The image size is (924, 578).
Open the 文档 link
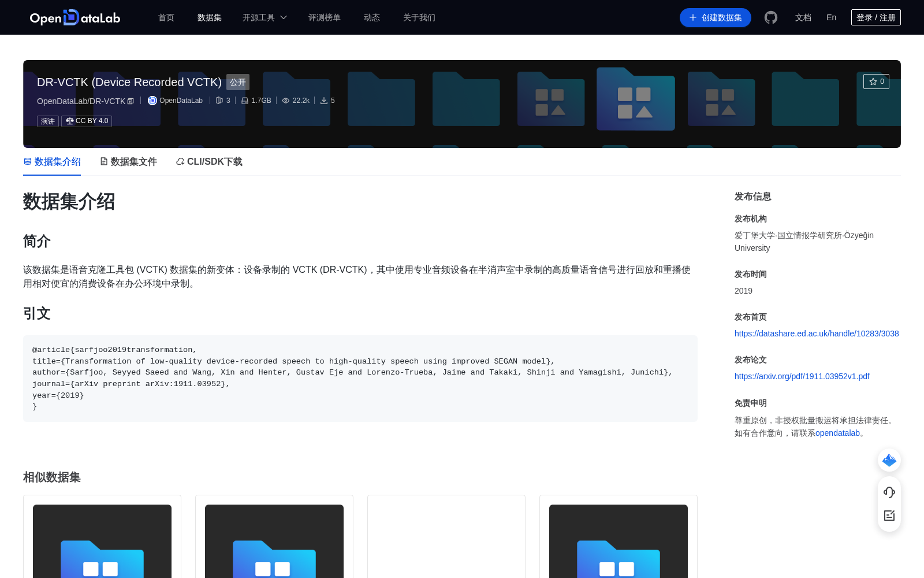point(803,17)
